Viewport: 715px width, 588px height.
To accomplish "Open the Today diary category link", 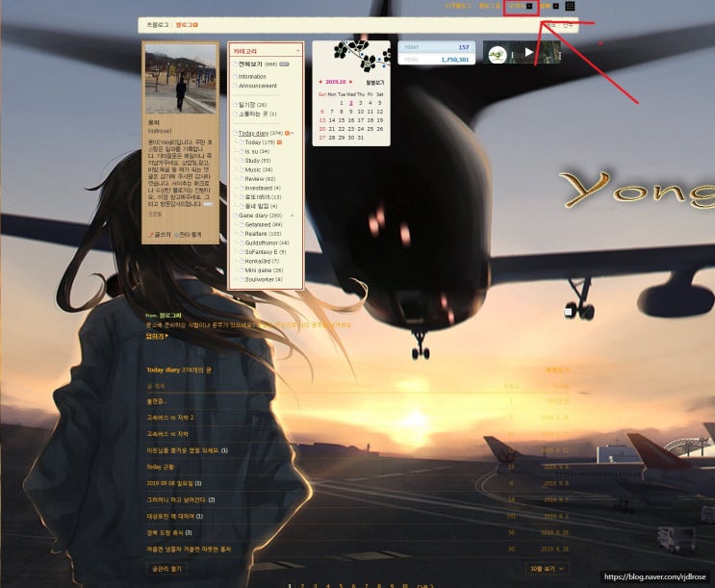I will (x=253, y=133).
